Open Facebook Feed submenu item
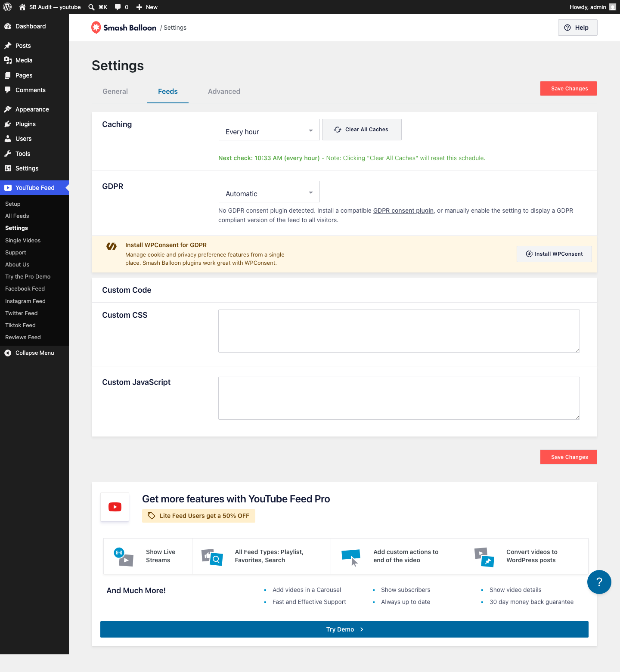 point(25,288)
